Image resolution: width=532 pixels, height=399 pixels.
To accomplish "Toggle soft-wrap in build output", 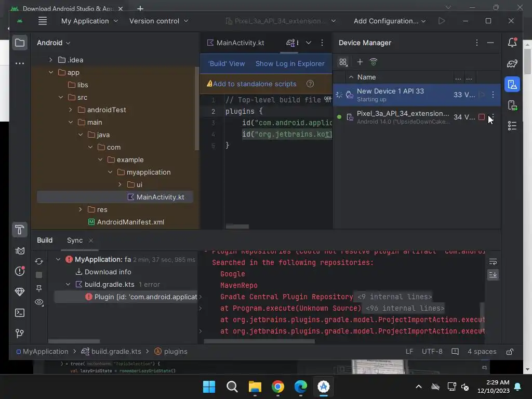I will [493, 262].
